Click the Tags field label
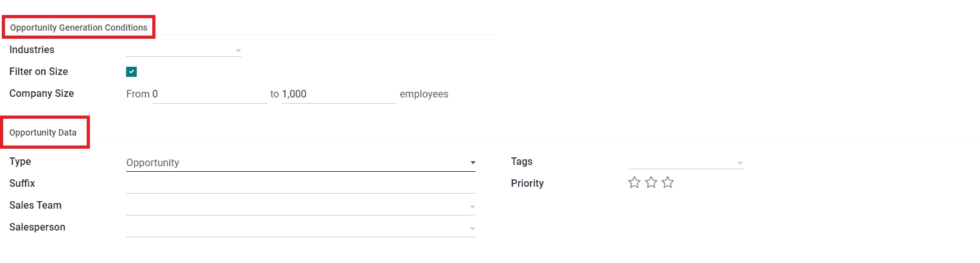The width and height of the screenshot is (980, 263). (522, 161)
